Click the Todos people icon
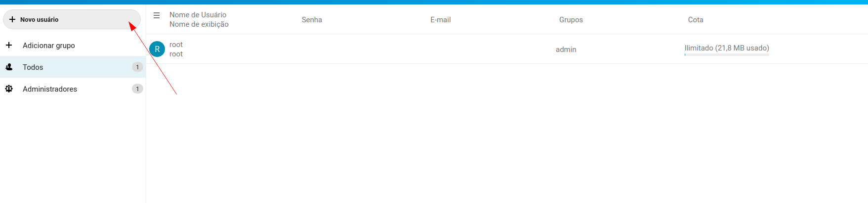The width and height of the screenshot is (868, 203). click(9, 67)
